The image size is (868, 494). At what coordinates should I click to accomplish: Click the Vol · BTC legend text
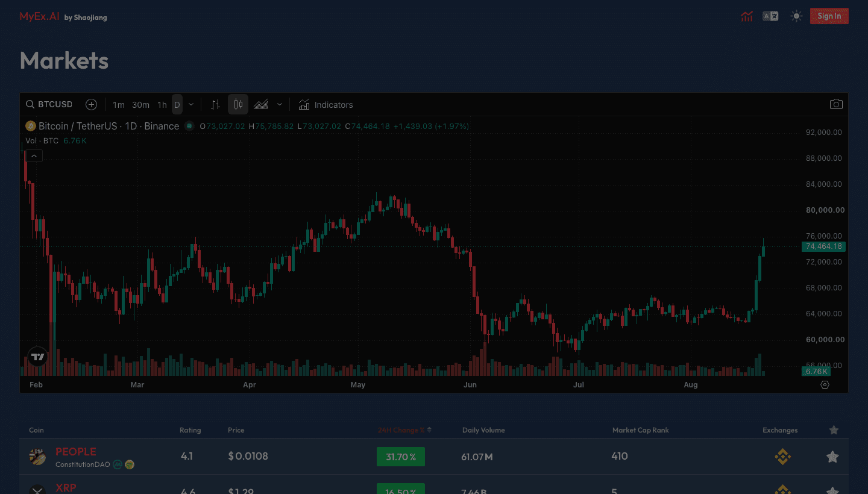pyautogui.click(x=42, y=140)
